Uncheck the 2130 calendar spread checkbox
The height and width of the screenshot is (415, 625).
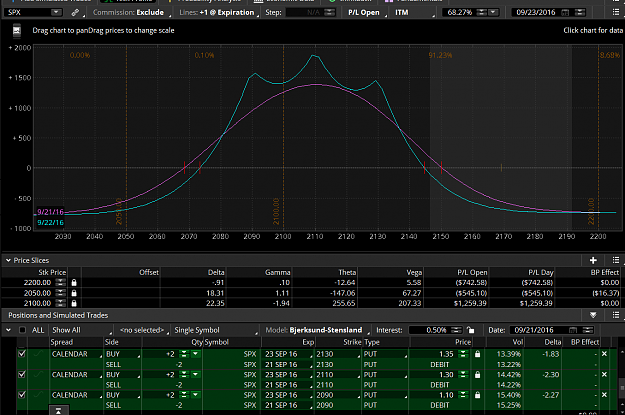click(x=22, y=354)
